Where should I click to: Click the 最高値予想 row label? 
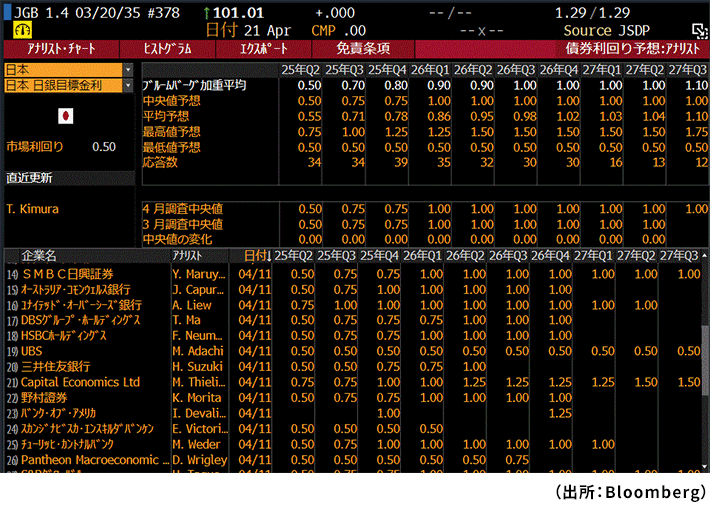(x=172, y=132)
